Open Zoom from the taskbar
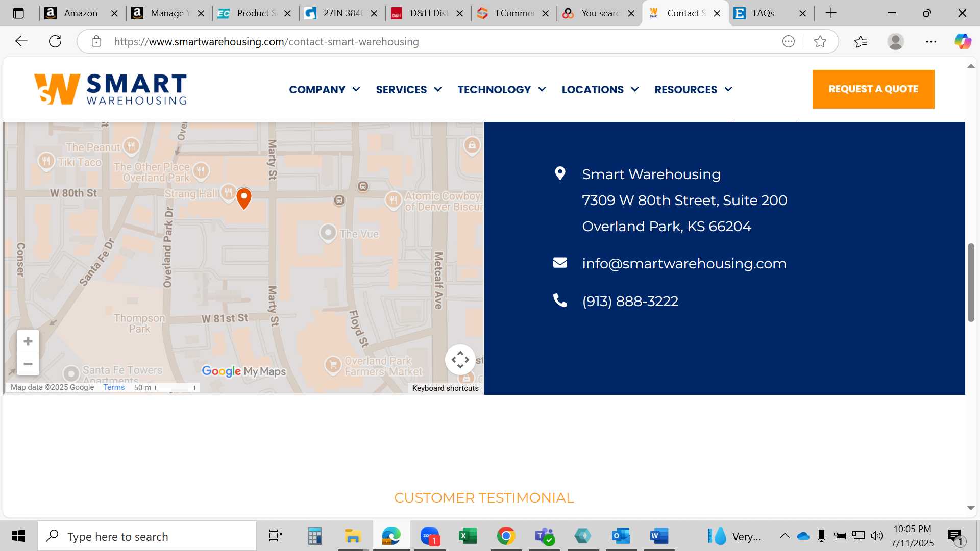 point(430,536)
